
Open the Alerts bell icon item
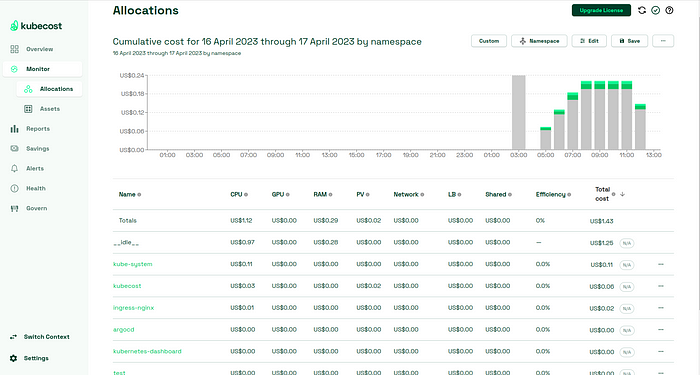tap(14, 168)
